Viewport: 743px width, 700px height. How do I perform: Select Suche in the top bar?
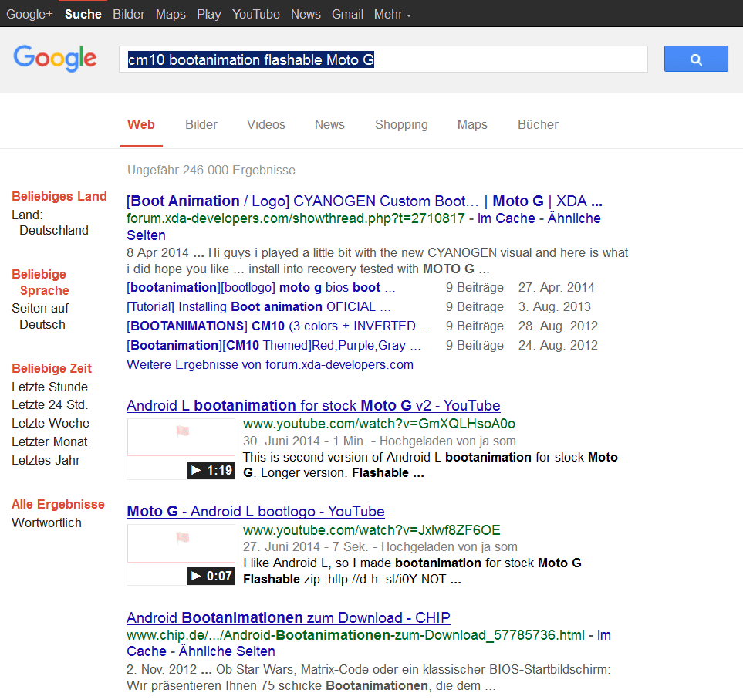click(x=83, y=14)
